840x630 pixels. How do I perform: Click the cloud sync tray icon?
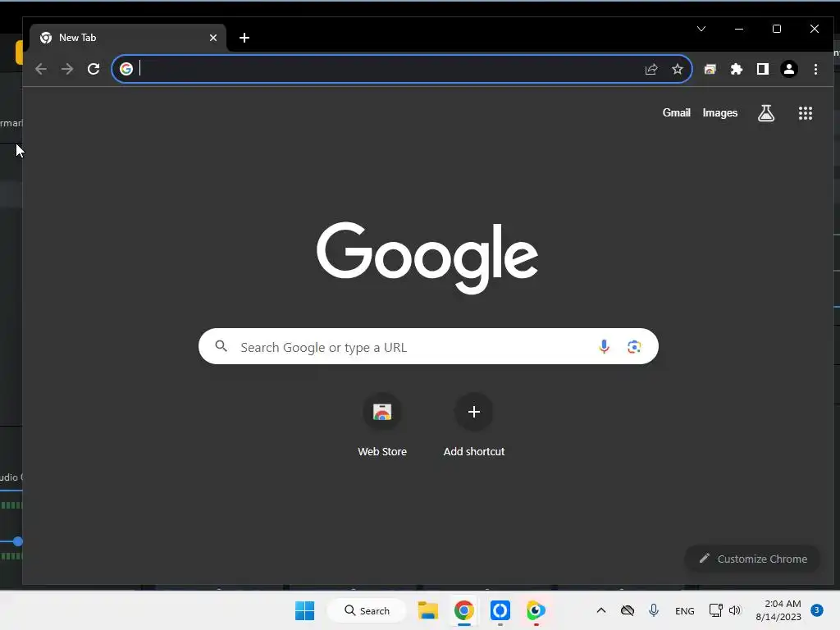pos(628,610)
